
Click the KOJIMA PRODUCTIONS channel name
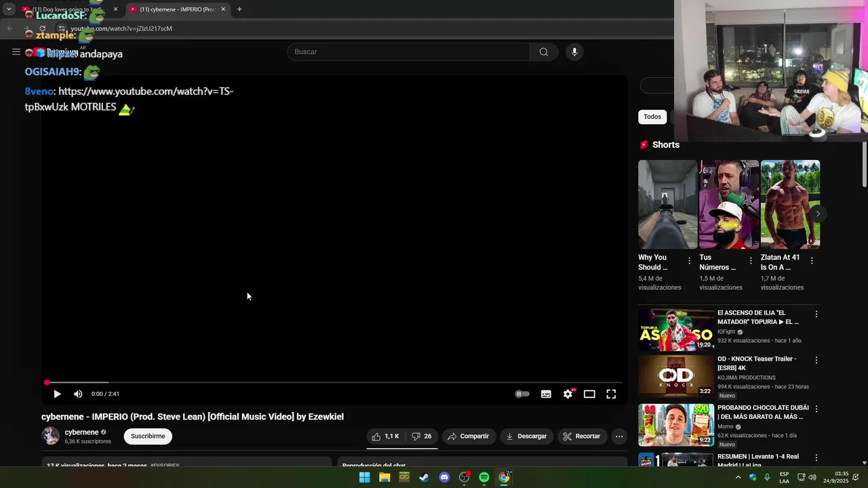coord(747,378)
